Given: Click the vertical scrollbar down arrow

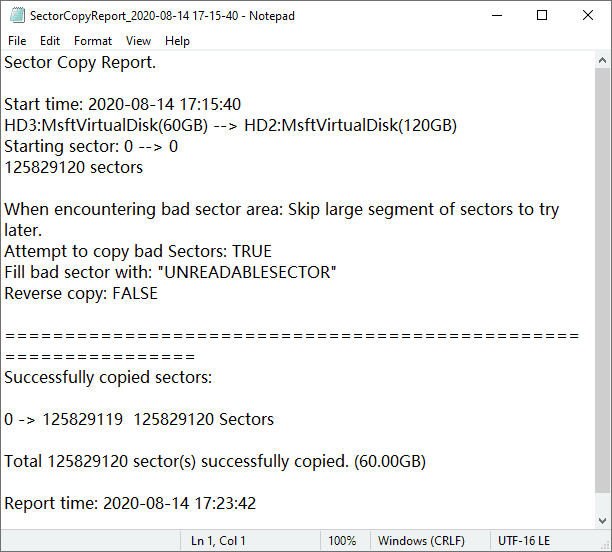Looking at the screenshot, I should pos(602,519).
